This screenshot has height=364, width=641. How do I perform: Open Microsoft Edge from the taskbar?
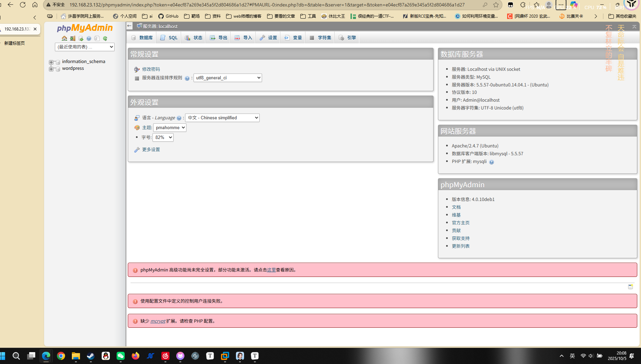coord(46,356)
